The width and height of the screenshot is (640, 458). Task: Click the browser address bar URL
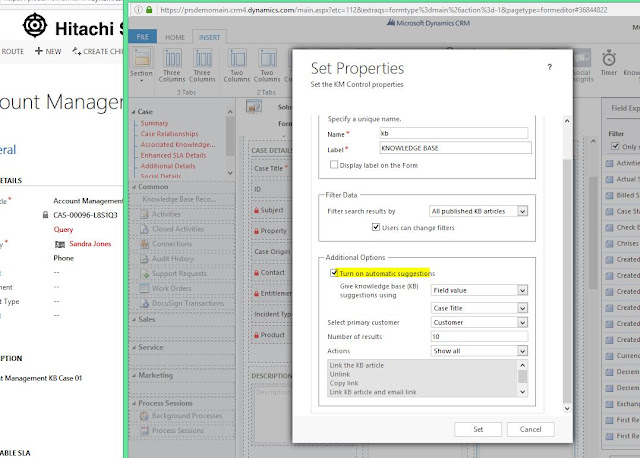pyautogui.click(x=384, y=9)
